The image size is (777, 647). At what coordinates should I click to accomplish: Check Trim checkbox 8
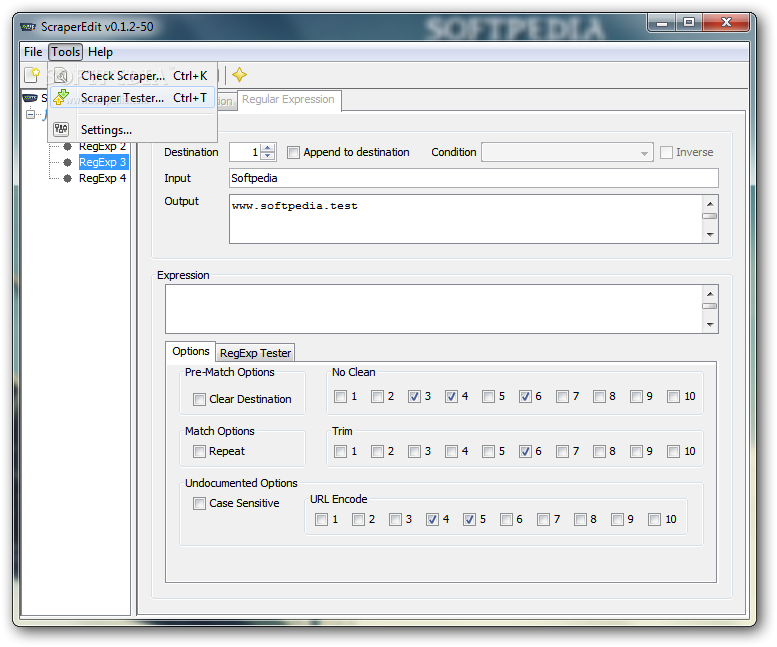click(x=600, y=451)
